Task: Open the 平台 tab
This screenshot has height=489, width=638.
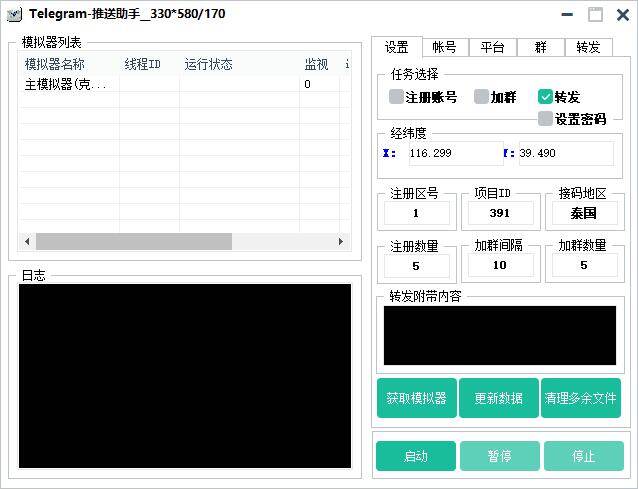Action: click(x=492, y=47)
